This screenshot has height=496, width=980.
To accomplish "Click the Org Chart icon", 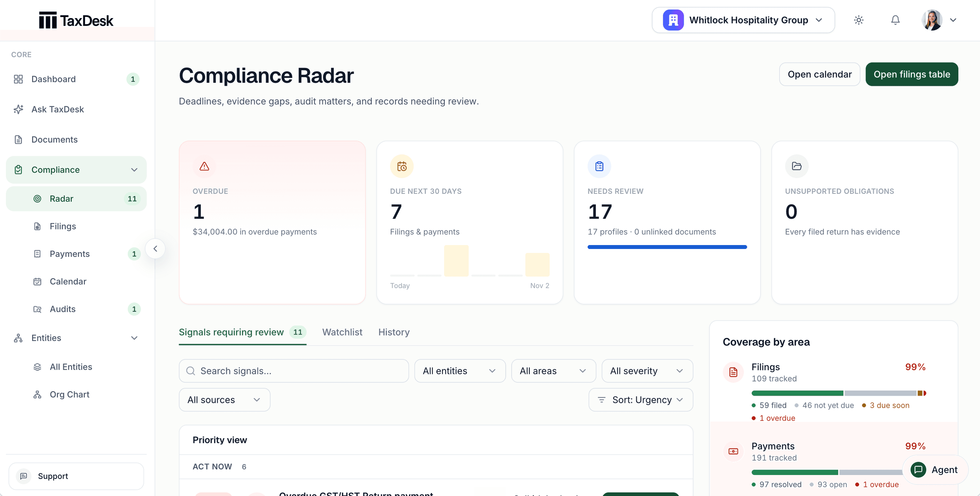I will point(37,395).
